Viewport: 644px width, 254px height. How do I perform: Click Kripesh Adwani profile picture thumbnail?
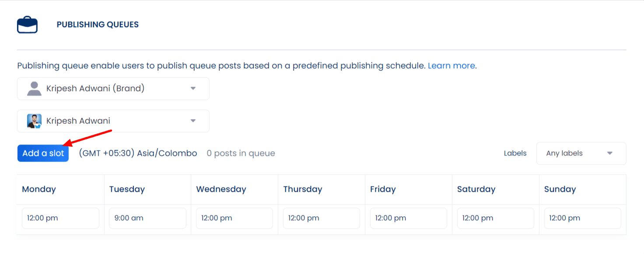(x=34, y=121)
